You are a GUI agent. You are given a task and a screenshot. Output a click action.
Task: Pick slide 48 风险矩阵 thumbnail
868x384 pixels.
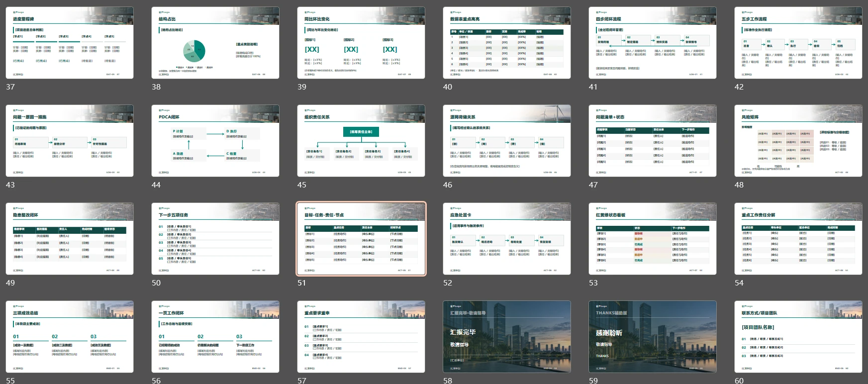coord(798,141)
